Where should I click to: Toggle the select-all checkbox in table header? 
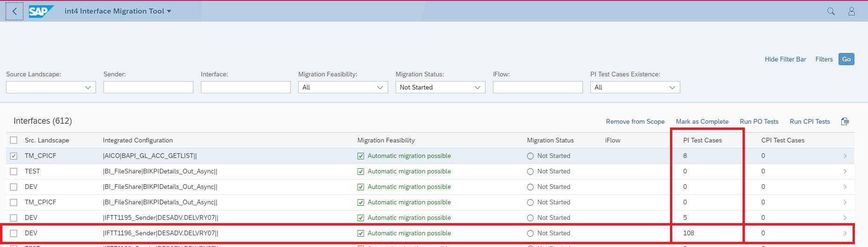[x=14, y=140]
